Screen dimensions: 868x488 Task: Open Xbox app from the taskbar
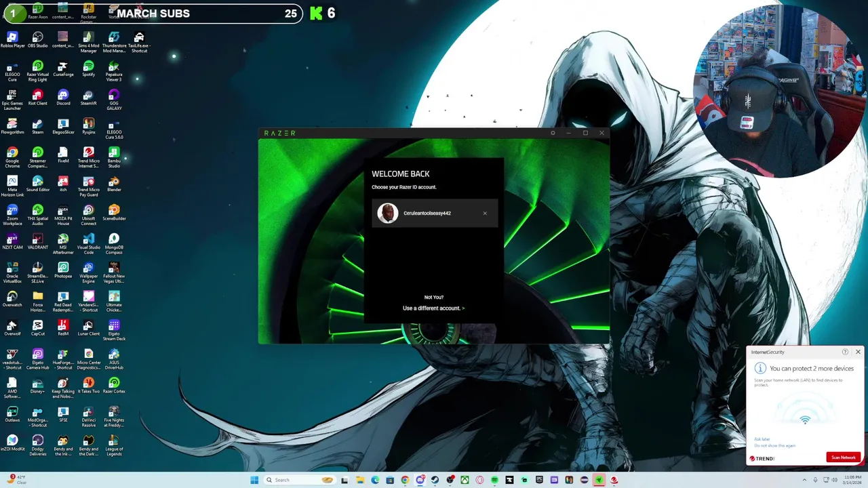click(x=465, y=480)
